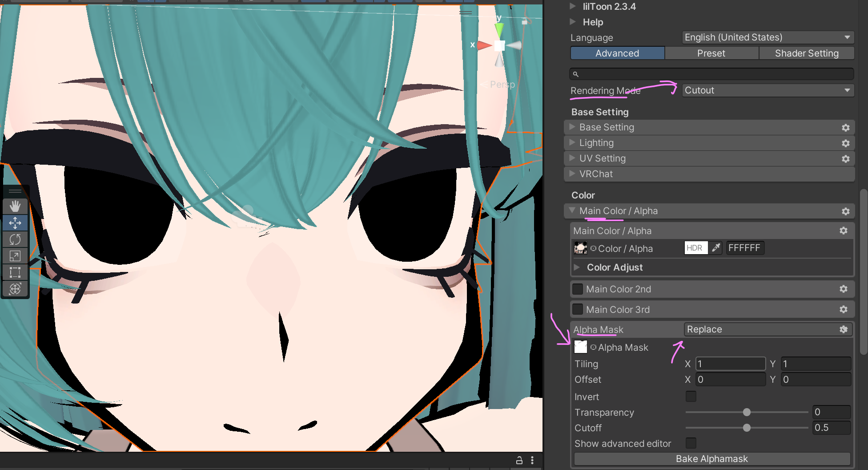Open UV Setting gear menu
The image size is (868, 470).
click(845, 159)
